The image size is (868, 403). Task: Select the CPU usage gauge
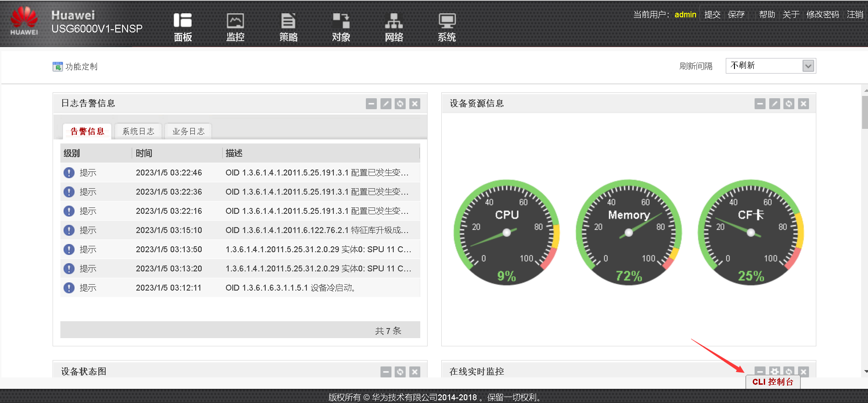click(x=507, y=232)
